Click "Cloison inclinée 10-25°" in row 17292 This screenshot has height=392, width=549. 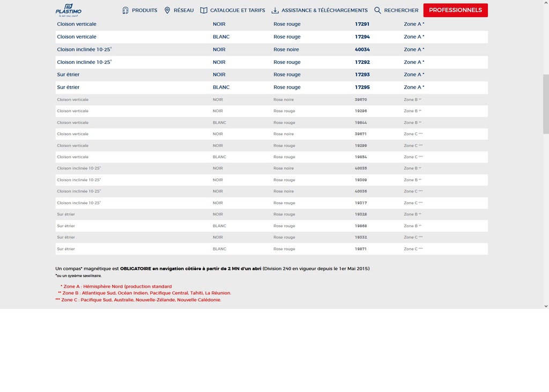click(x=84, y=62)
